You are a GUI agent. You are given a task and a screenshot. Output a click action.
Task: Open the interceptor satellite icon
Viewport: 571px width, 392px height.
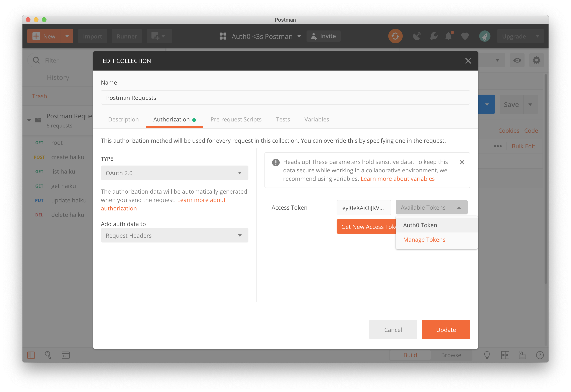pyautogui.click(x=417, y=36)
